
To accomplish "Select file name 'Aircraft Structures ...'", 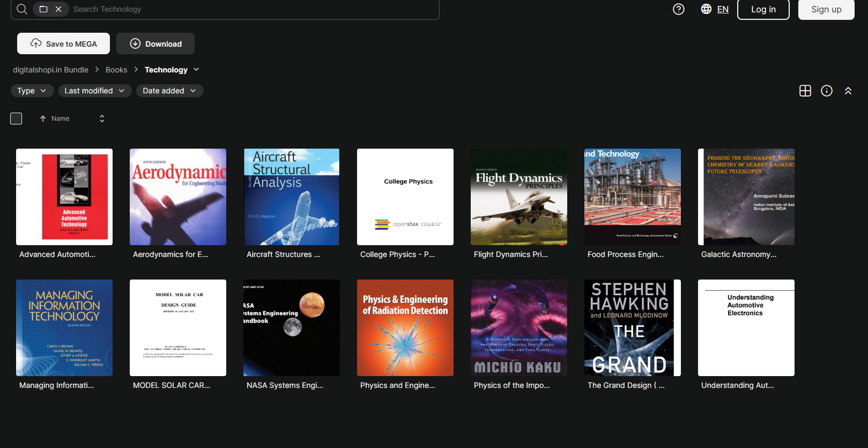I will tap(284, 254).
